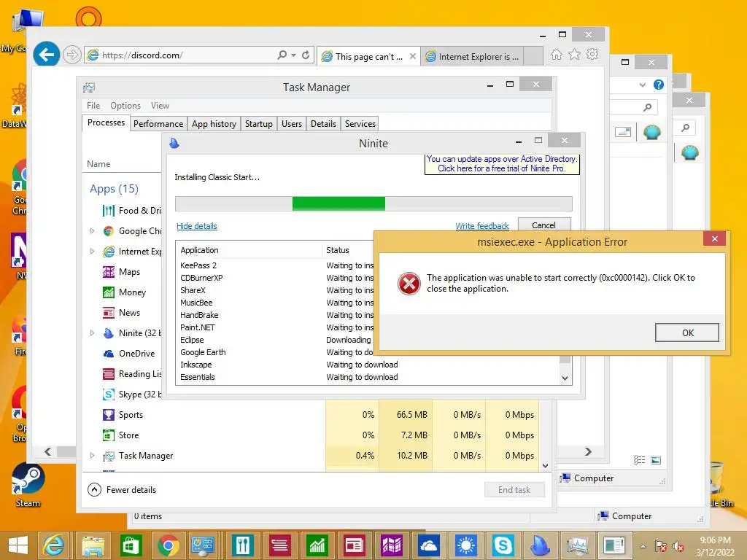Switch to 'Internet Explorer is' tab

click(473, 57)
